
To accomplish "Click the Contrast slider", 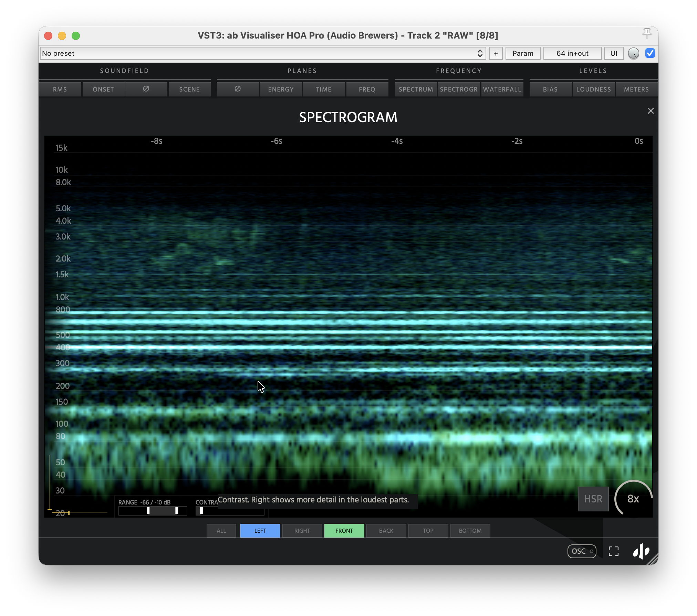I will [230, 511].
